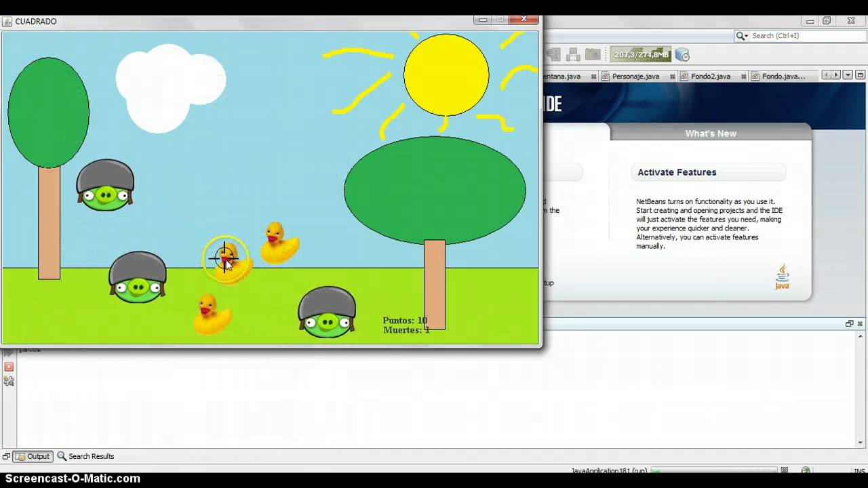Close the CUADRADO game window
This screenshot has width=868, height=488.
tap(524, 20)
